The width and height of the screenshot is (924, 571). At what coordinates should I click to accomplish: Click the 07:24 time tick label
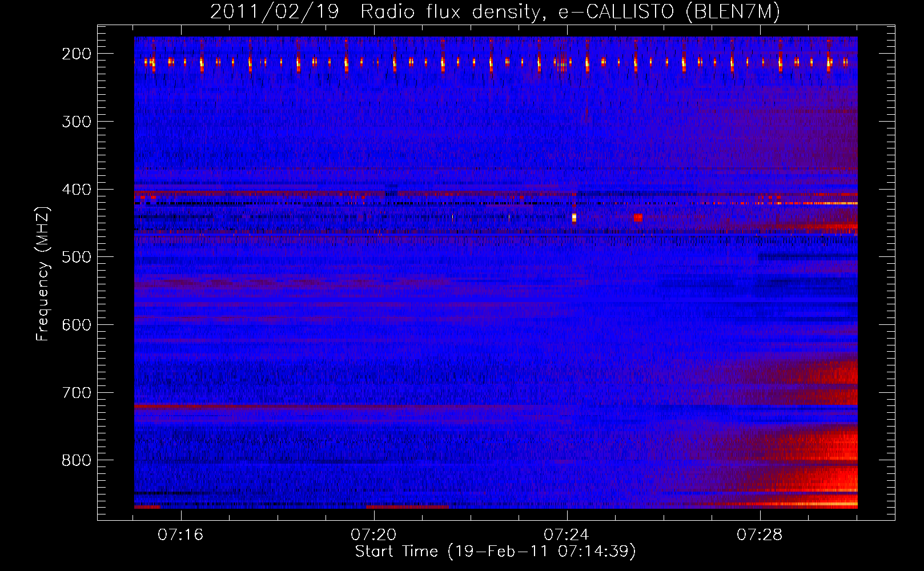pos(567,535)
